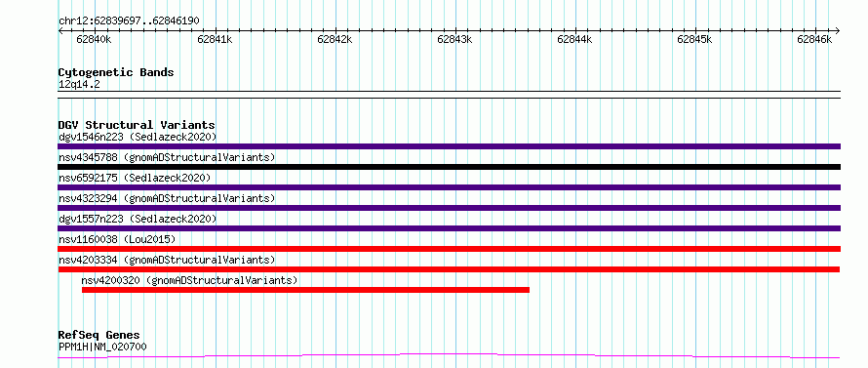Click dgv1557n223 (Sedlazeck2020) label
This screenshot has height=368, width=868.
[x=138, y=219]
